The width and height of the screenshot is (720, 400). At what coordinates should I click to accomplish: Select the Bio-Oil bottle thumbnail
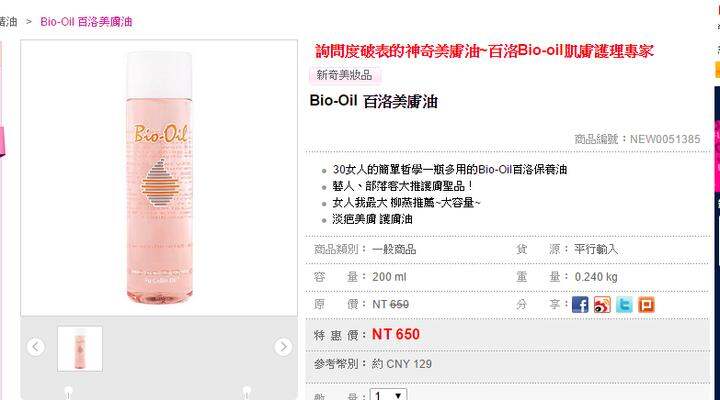coord(80,349)
